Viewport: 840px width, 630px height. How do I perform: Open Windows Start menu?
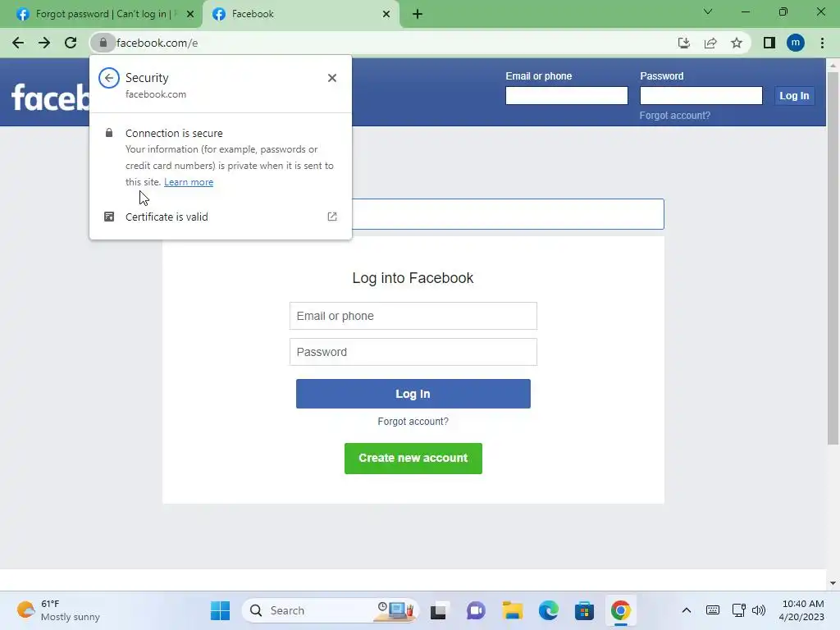click(220, 610)
